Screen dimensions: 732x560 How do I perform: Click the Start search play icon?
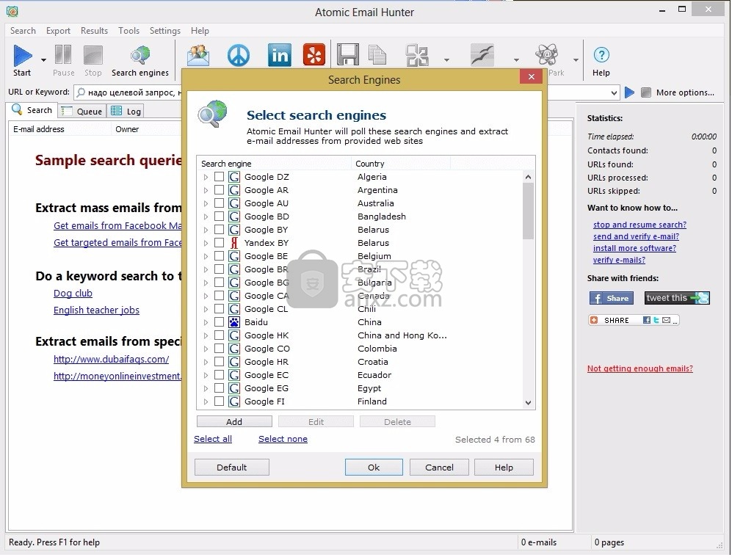22,56
